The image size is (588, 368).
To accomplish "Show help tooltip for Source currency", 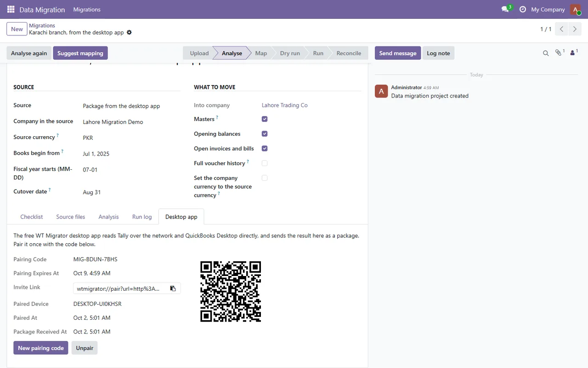I will click(x=57, y=136).
